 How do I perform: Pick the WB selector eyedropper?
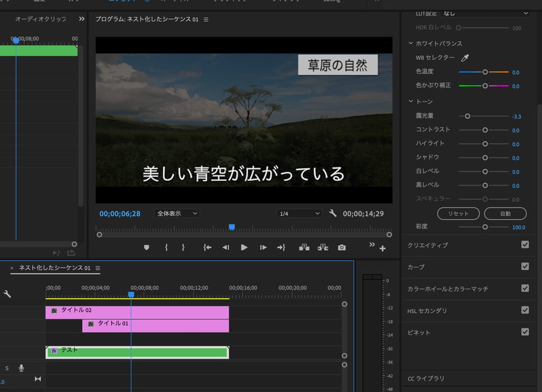465,58
